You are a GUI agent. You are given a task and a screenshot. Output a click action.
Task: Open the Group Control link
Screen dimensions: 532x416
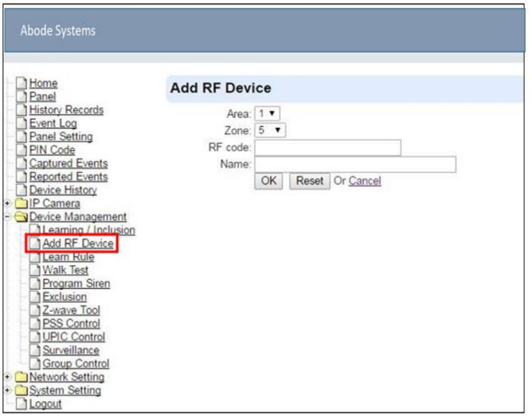(76, 364)
